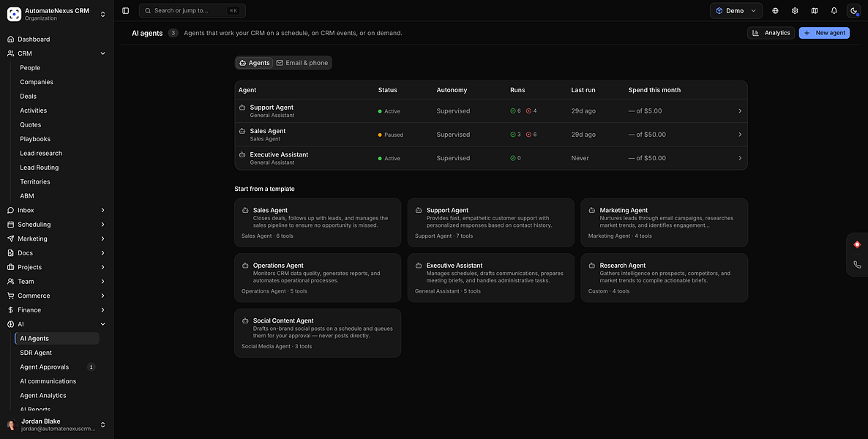Open Support Agent row arrow

pyautogui.click(x=740, y=111)
